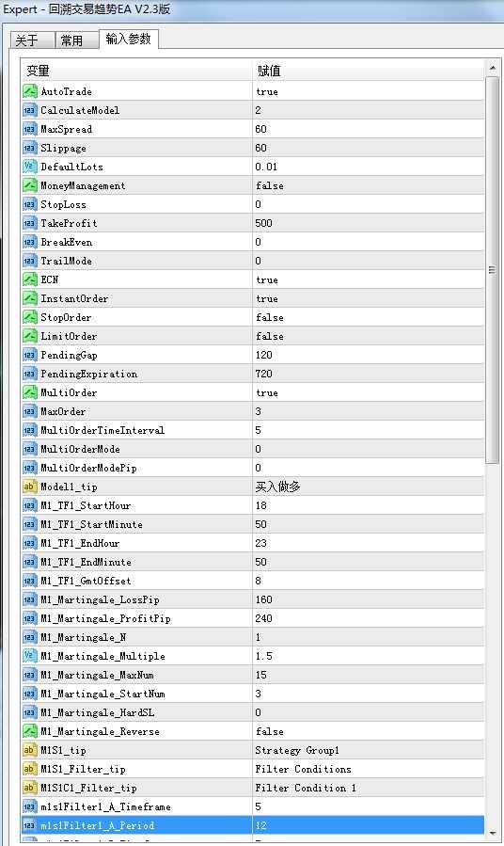Click the ECN boolean icon

click(29, 279)
